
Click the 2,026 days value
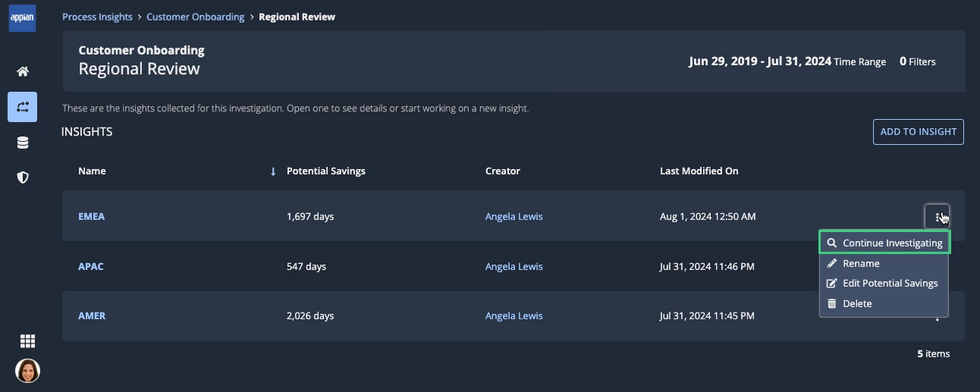[x=310, y=315]
